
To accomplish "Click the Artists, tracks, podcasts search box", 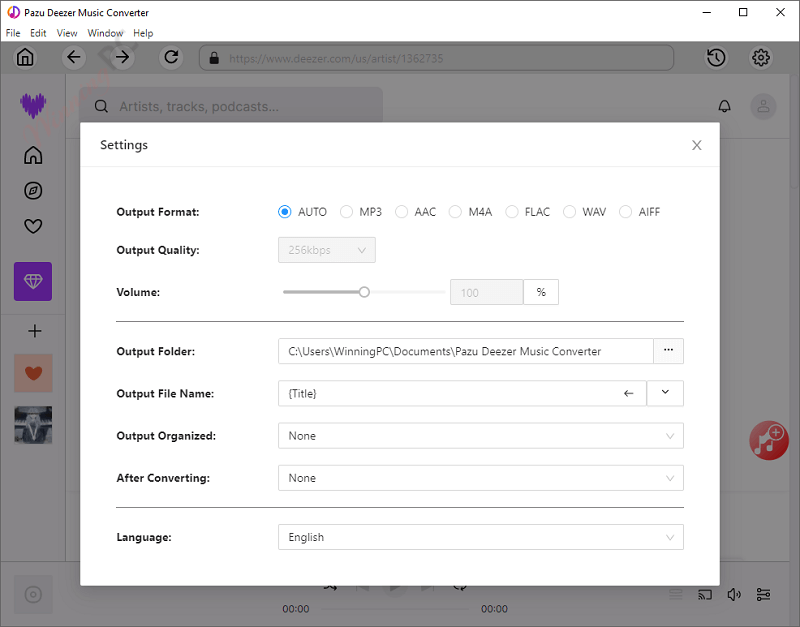I will coord(231,106).
